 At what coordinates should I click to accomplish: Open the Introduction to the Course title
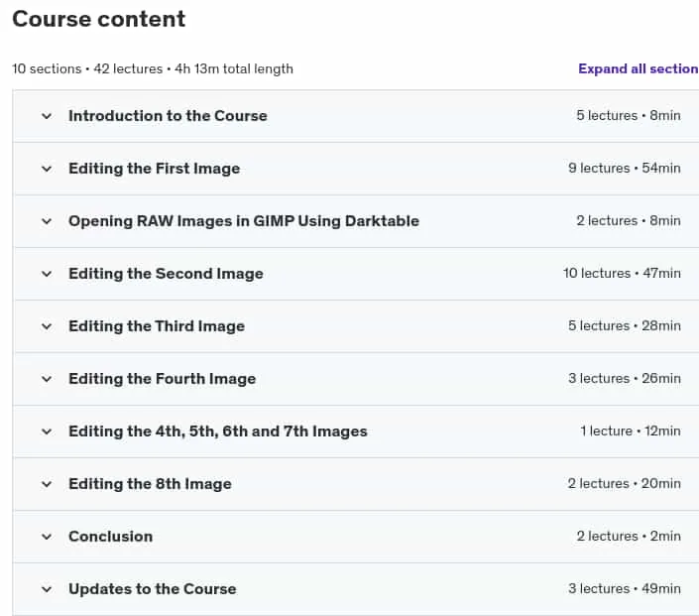tap(168, 116)
